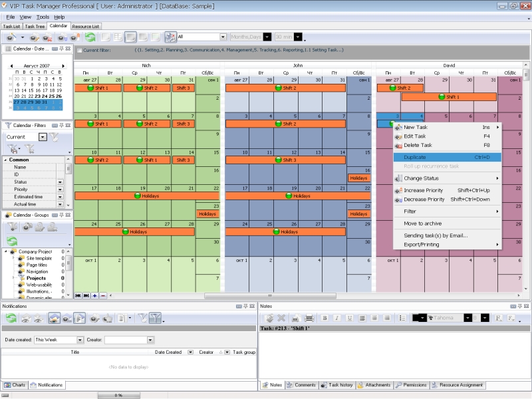Click the first calendar nav button at bottom
The image size is (532, 399).
[78, 295]
